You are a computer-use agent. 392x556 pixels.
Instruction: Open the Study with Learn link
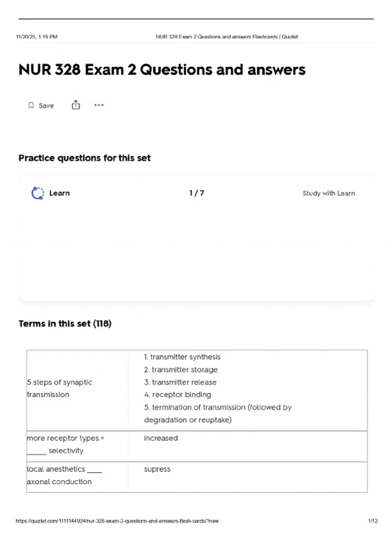pyautogui.click(x=329, y=193)
